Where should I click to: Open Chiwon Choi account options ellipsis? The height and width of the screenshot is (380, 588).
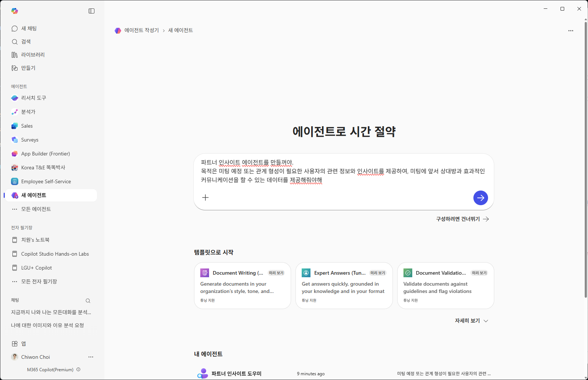tap(91, 357)
